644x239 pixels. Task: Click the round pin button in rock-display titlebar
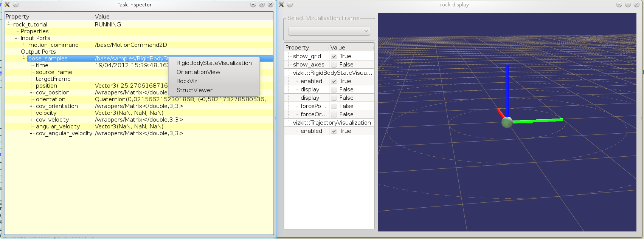(290, 5)
